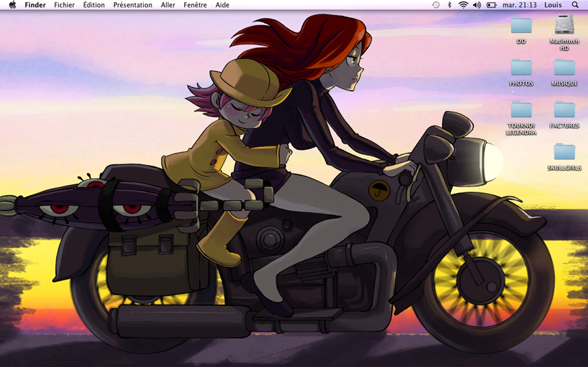588x367 pixels.
Task: Open the Édition menu
Action: [94, 5]
